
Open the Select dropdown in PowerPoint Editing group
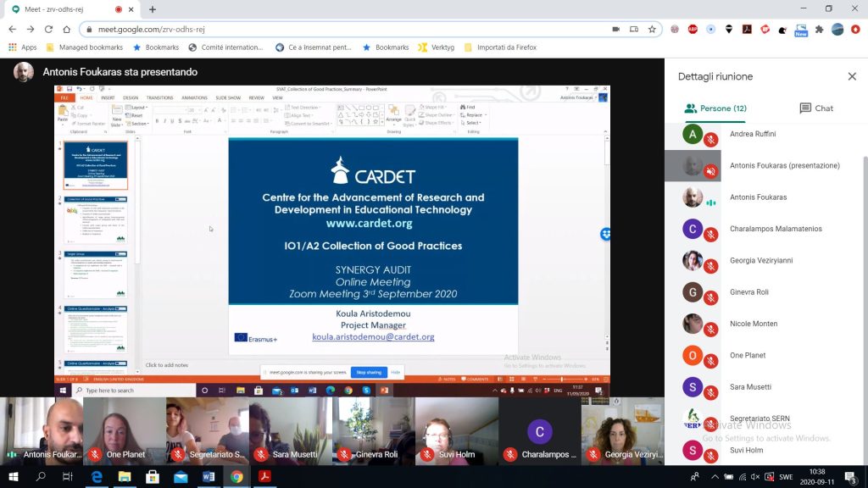tap(470, 123)
